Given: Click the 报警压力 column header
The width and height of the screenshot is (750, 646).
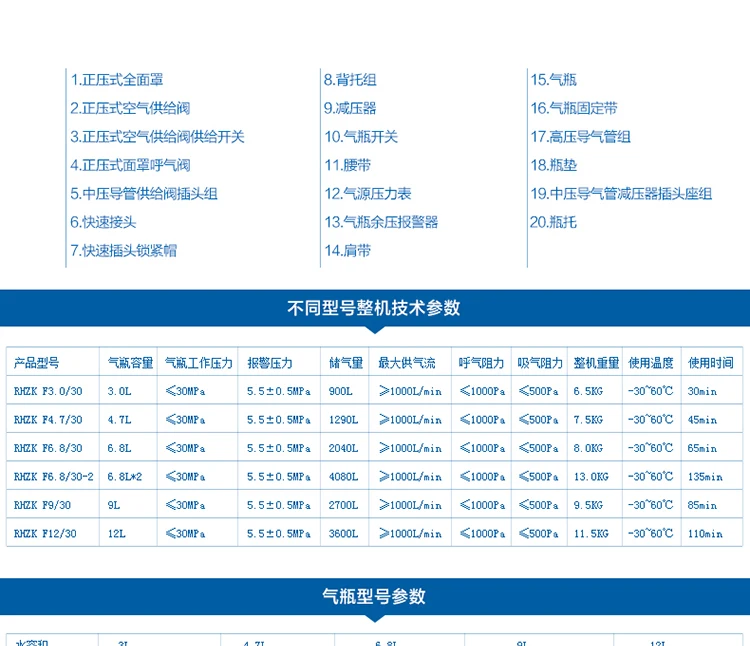Looking at the screenshot, I should coord(270,363).
